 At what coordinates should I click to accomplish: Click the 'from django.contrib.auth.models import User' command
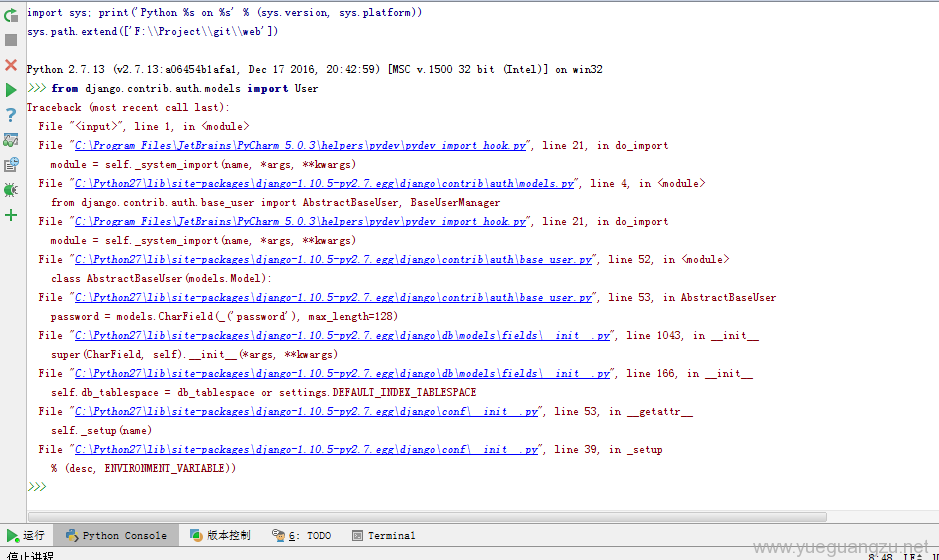184,89
